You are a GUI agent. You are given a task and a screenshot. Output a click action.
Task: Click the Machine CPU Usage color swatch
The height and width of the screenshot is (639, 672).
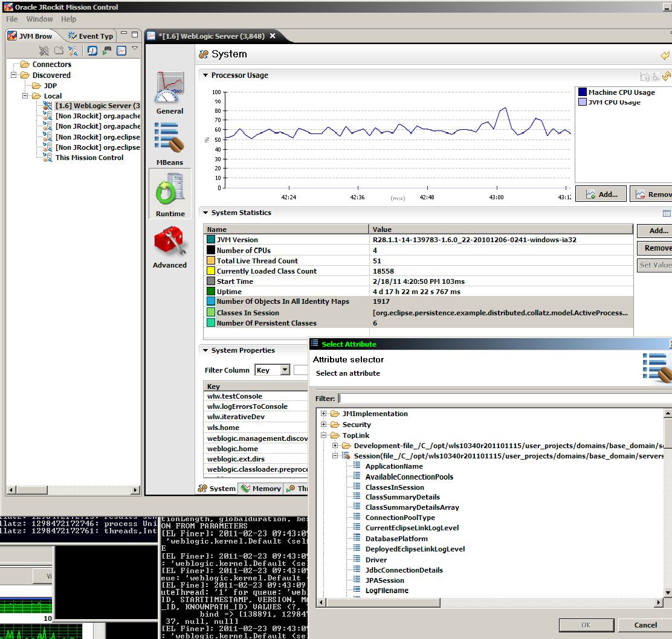click(x=583, y=92)
